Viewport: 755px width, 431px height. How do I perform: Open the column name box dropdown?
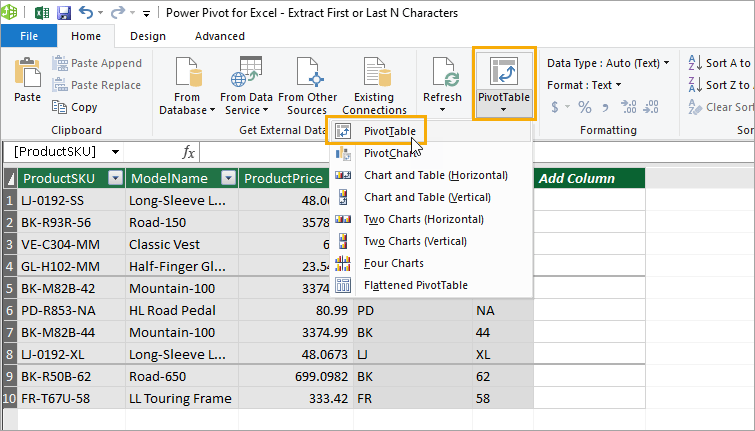[115, 152]
